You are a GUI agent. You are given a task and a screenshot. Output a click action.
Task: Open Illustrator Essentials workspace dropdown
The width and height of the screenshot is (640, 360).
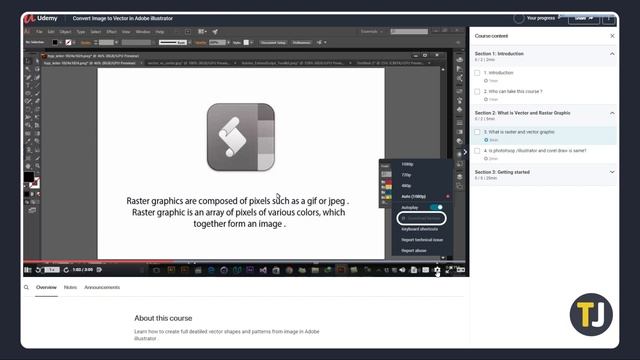(x=372, y=31)
